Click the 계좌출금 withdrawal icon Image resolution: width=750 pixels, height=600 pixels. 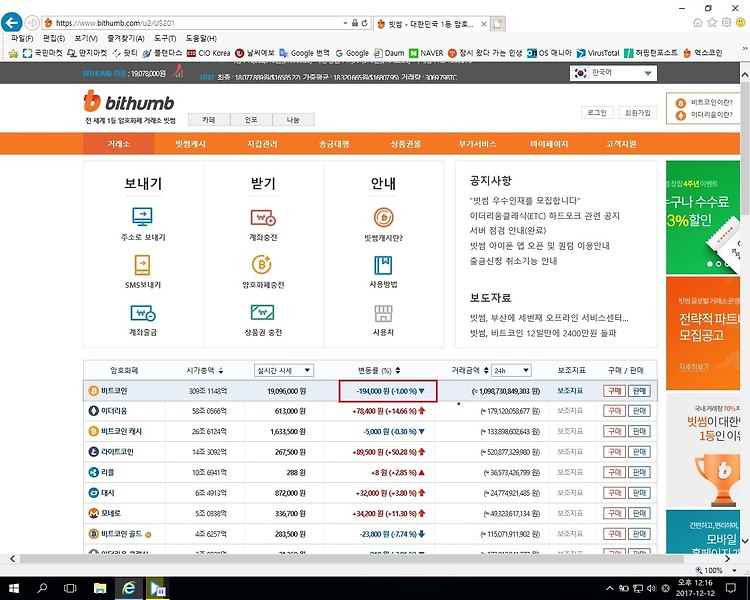click(143, 313)
